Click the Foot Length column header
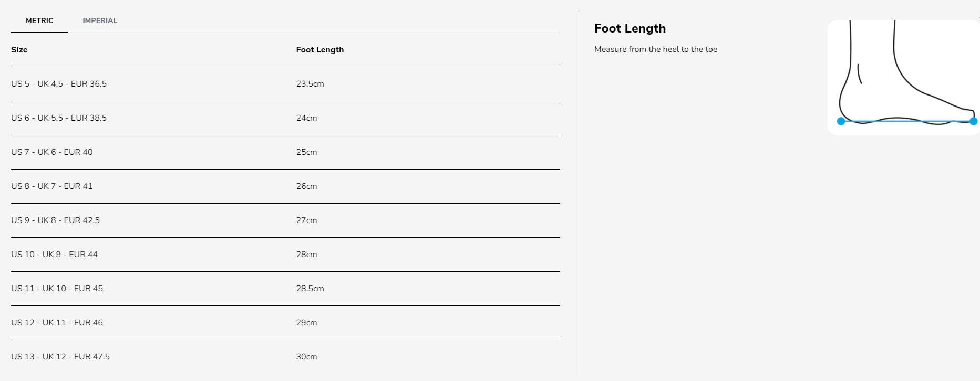Viewport: 980px width, 381px height. pyautogui.click(x=319, y=50)
